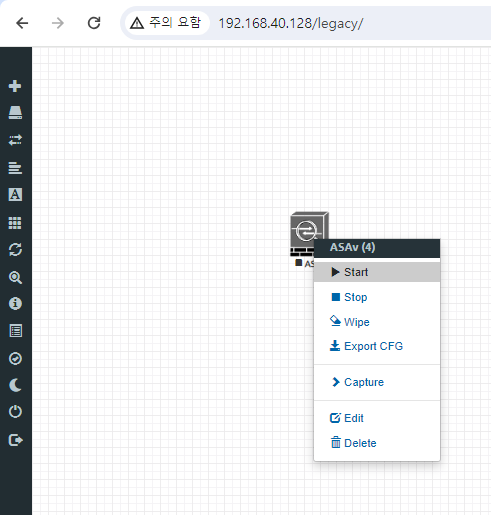The image size is (491, 515).
Task: Select Start in the ASAv context menu
Action: click(x=377, y=272)
